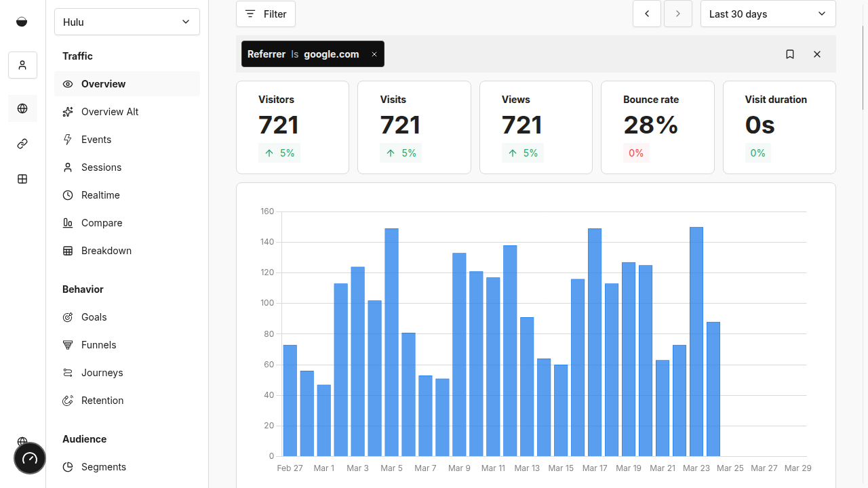
Task: Bookmark the current filter view
Action: [790, 54]
